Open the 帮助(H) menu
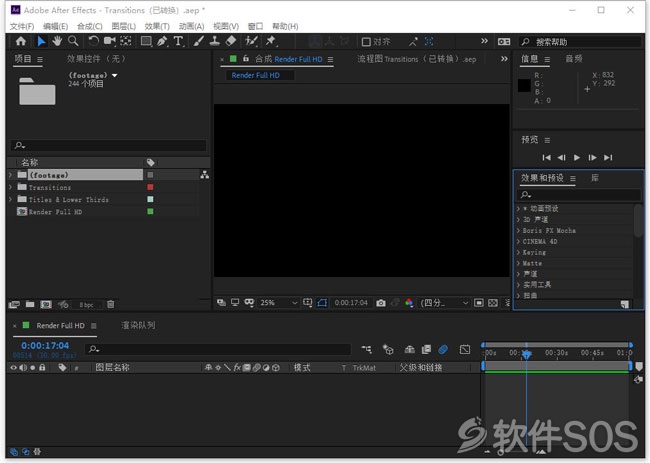Viewport: 650px width, 463px height. [285, 26]
